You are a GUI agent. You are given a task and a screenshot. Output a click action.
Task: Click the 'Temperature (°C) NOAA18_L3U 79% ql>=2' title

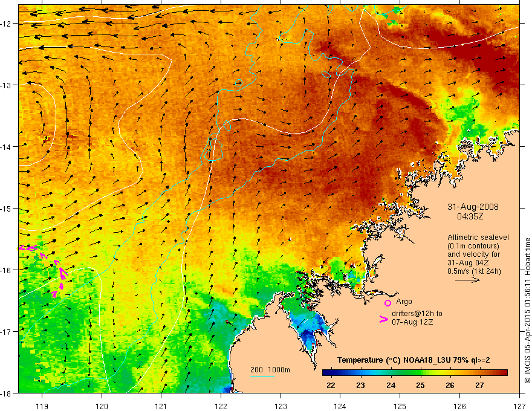click(x=414, y=360)
